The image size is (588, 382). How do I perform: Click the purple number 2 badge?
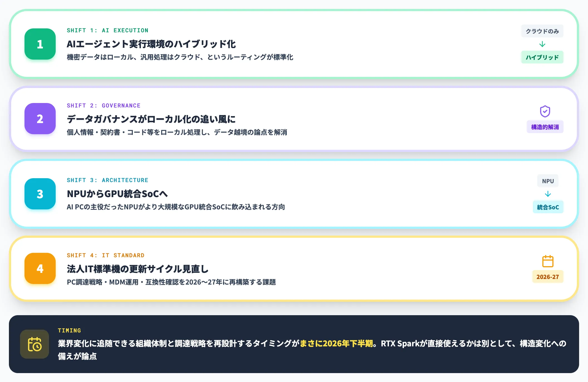(40, 119)
